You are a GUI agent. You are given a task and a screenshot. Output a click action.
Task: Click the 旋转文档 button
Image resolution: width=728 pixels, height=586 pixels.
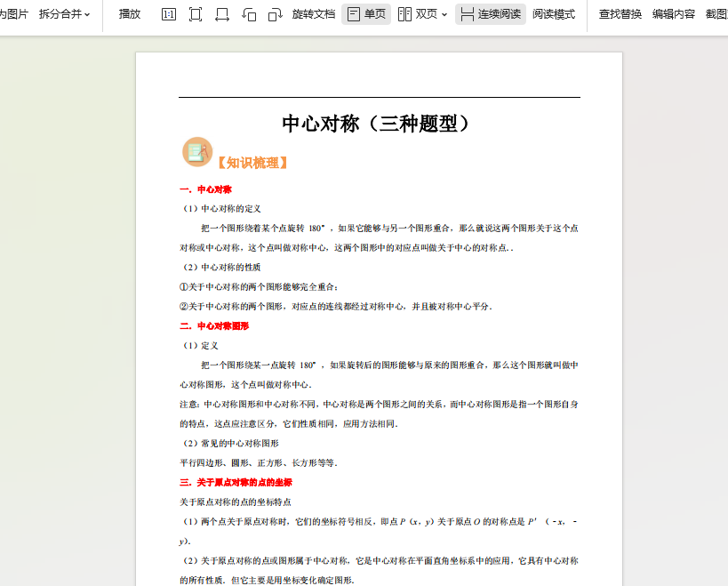click(314, 14)
